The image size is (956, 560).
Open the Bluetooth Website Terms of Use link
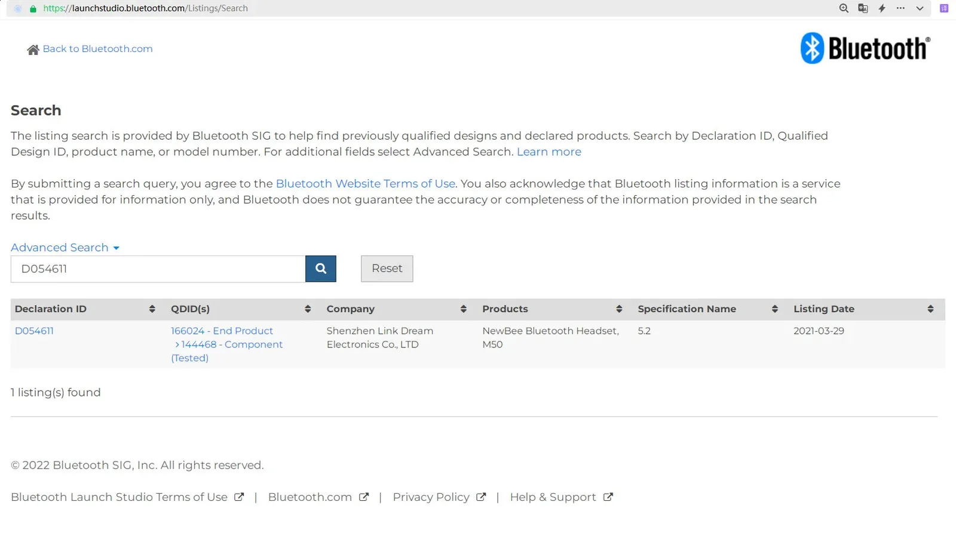point(365,184)
